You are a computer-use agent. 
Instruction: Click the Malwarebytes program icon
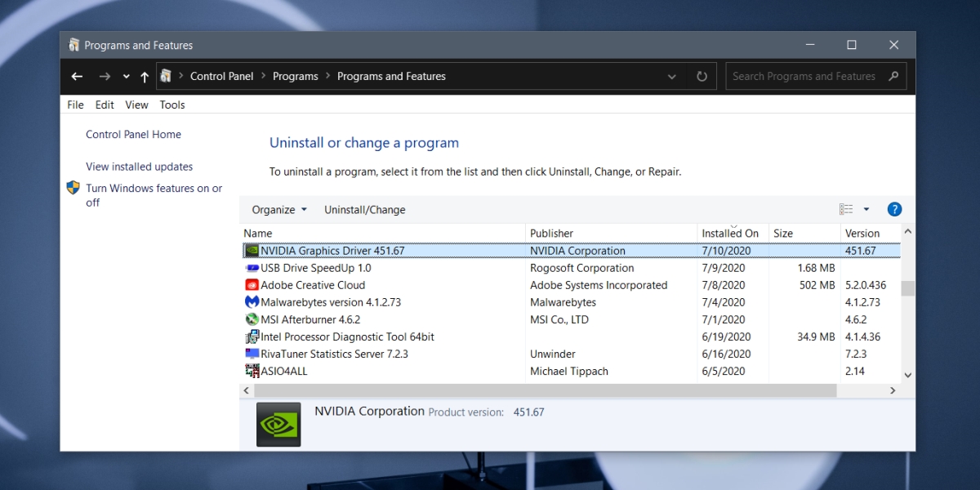tap(252, 302)
